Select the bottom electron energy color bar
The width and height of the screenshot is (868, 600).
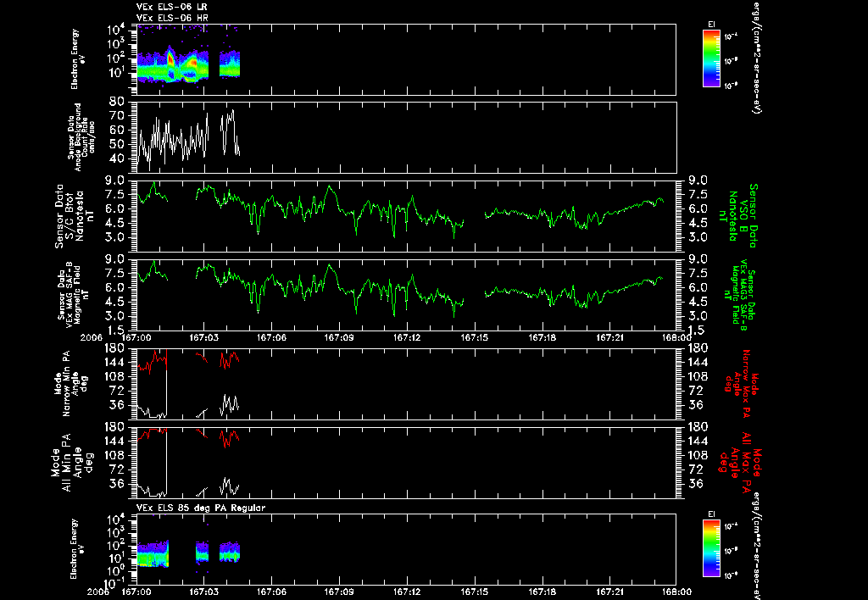(711, 548)
